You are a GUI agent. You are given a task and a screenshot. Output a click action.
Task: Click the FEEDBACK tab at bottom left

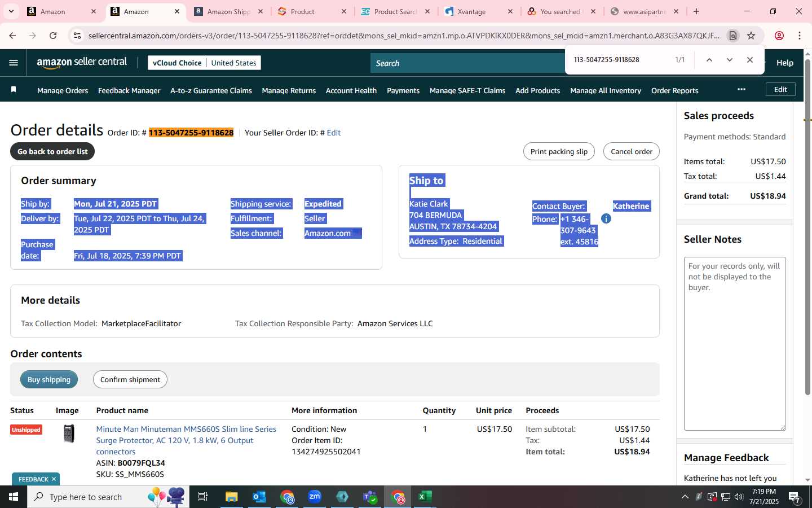pos(33,479)
